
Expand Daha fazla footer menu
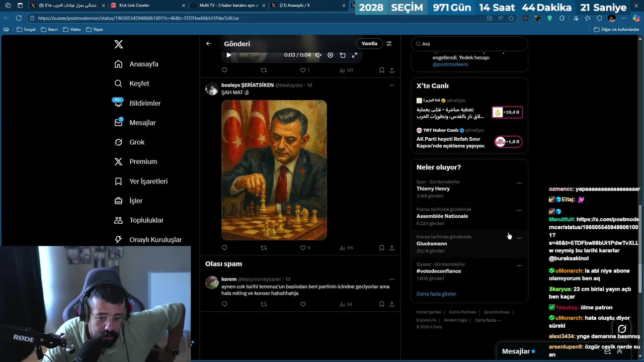(488, 320)
